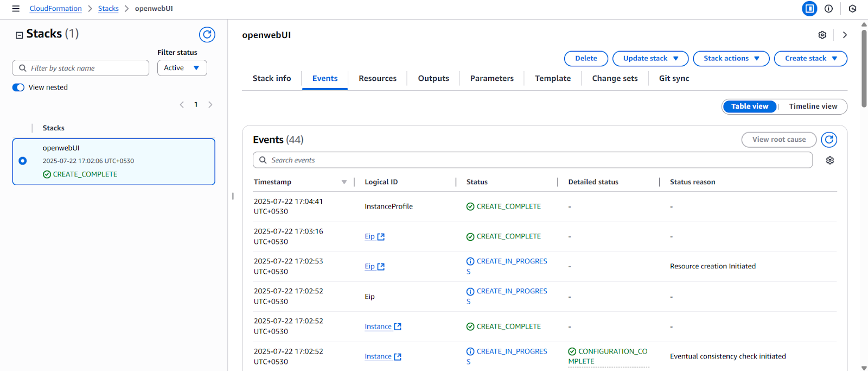Open the Create stack dropdown
The height and width of the screenshot is (371, 868).
(x=810, y=59)
